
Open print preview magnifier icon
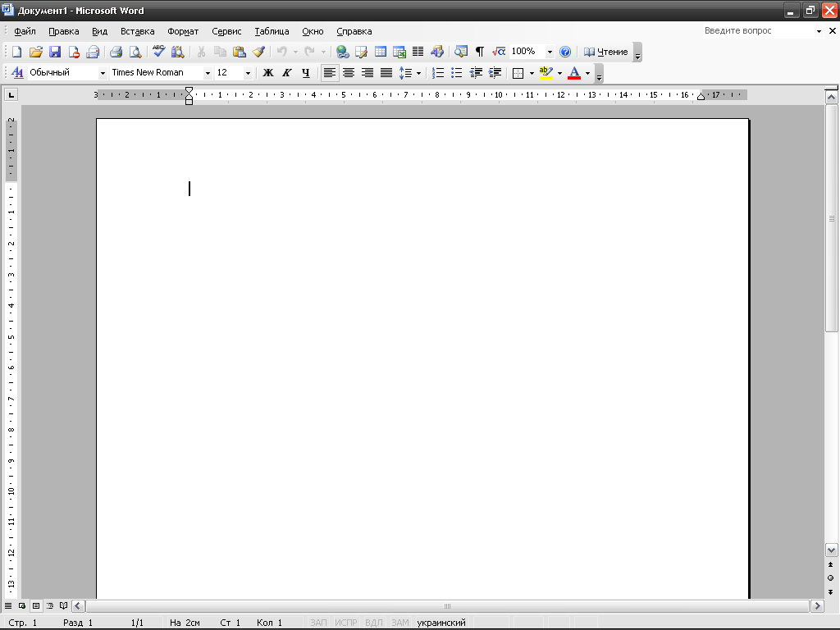pos(135,52)
